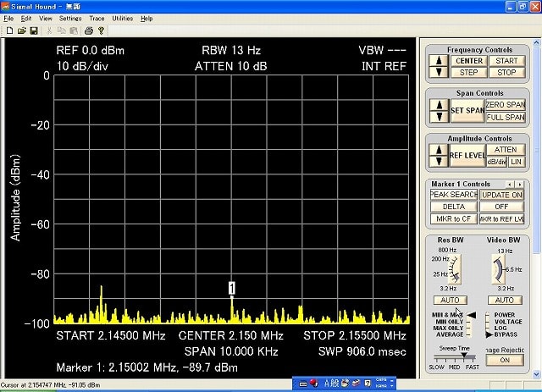Select LOG video processing option

pyautogui.click(x=501, y=328)
